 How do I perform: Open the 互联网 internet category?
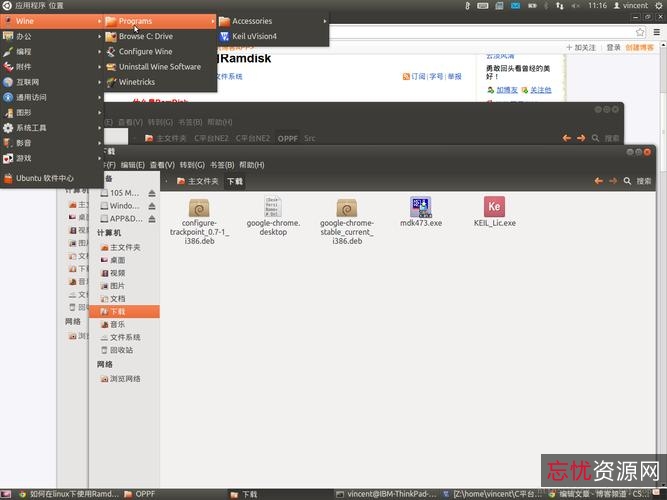52,82
